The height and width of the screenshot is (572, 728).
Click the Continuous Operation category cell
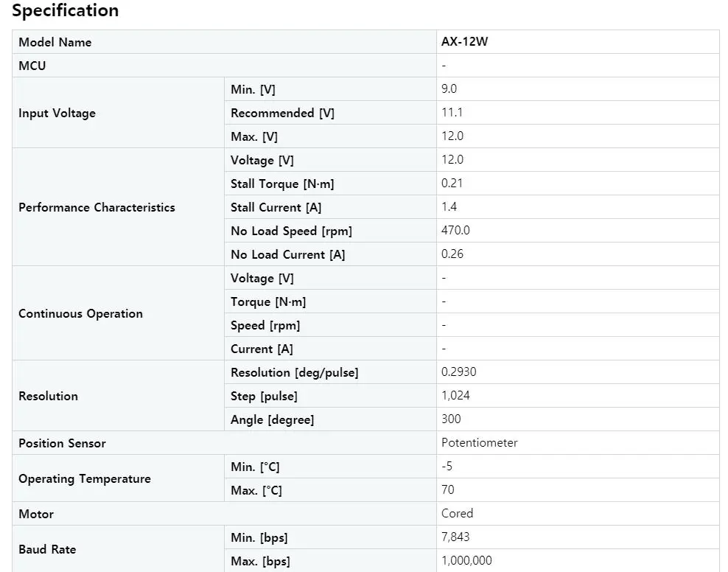(x=118, y=313)
